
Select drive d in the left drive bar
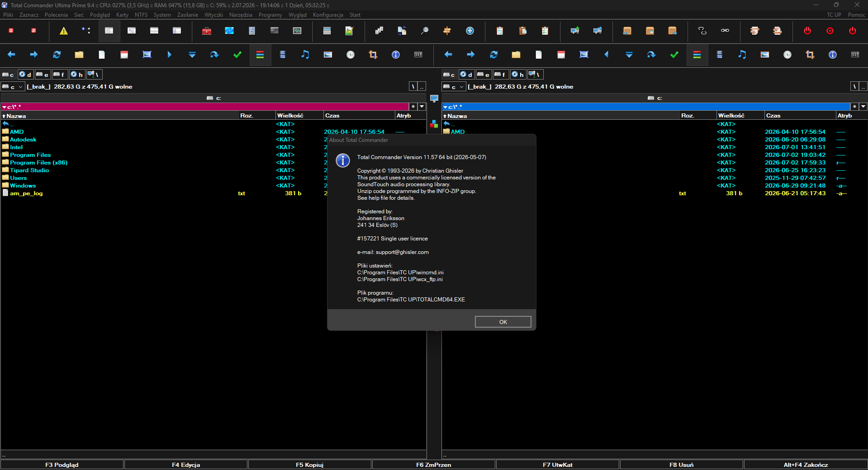click(25, 75)
